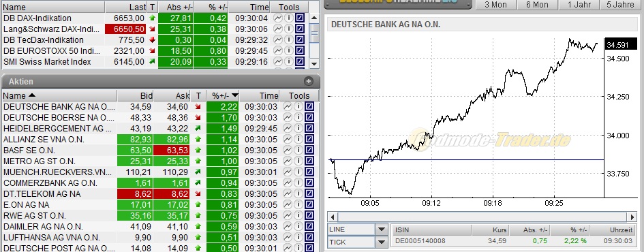Open chart icon for Lang&Schwarz DAX-Indi row
Screen dimensions: 644x252
coord(278,29)
